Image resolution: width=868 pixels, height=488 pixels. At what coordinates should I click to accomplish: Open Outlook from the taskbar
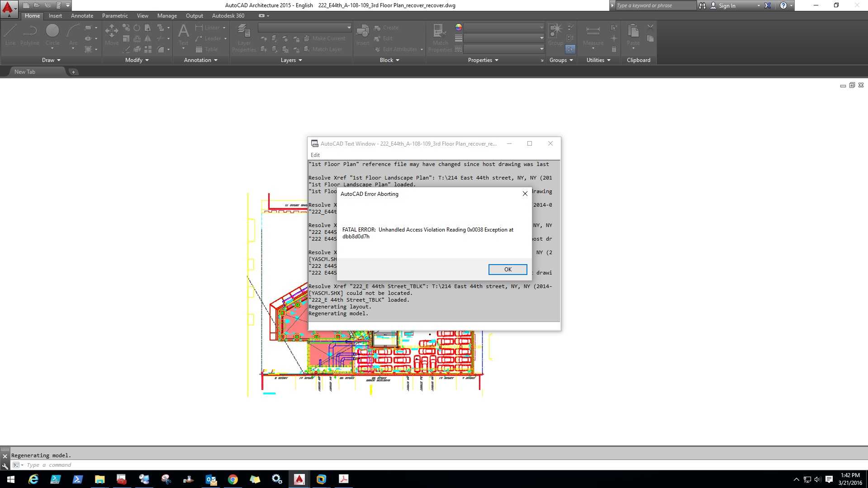click(211, 479)
